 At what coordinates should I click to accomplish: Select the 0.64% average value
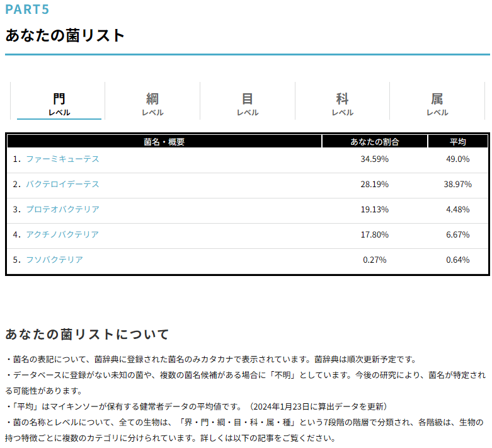pos(458,260)
